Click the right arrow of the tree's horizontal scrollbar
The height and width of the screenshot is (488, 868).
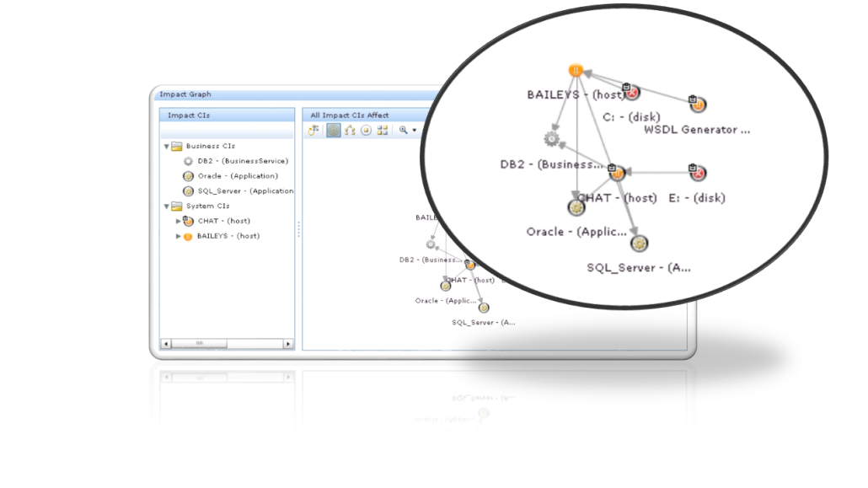coord(288,344)
